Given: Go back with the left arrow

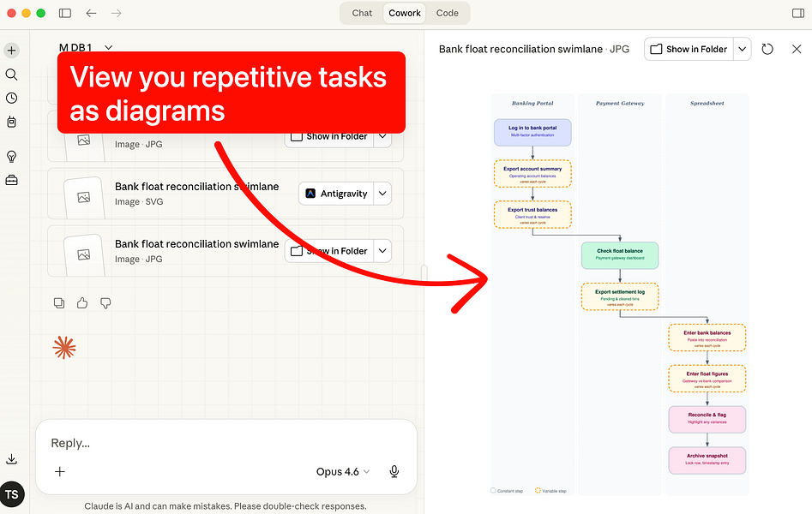Looking at the screenshot, I should coord(91,13).
